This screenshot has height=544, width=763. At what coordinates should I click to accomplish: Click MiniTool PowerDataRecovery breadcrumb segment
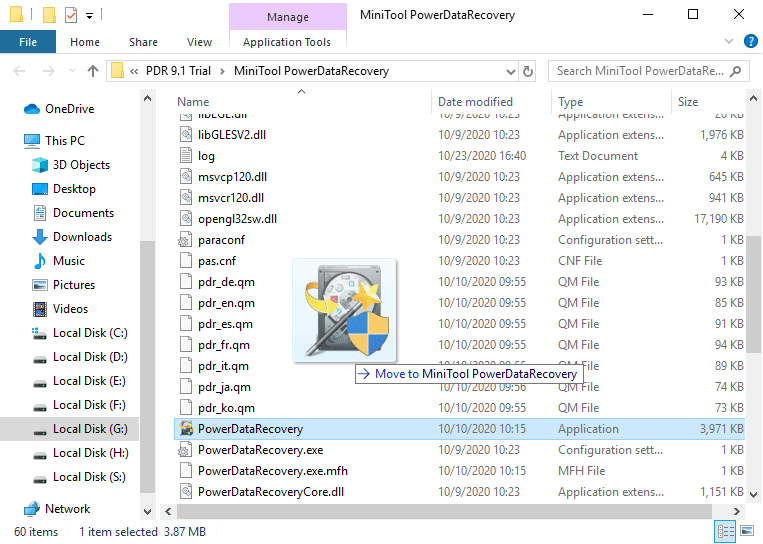click(x=311, y=71)
